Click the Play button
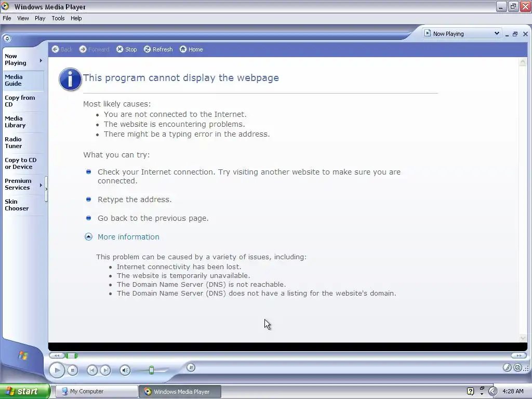 click(x=57, y=370)
